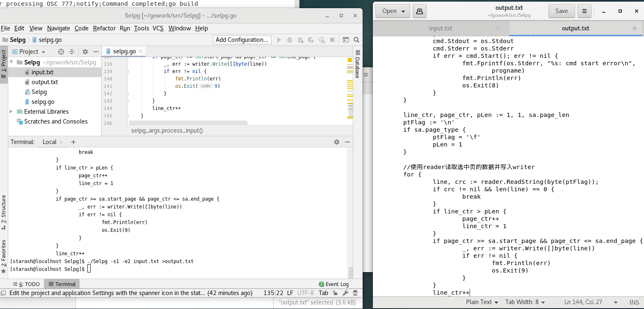644x309 pixels.
Task: Open Plain Text language dropdown in gedit
Action: click(x=482, y=302)
